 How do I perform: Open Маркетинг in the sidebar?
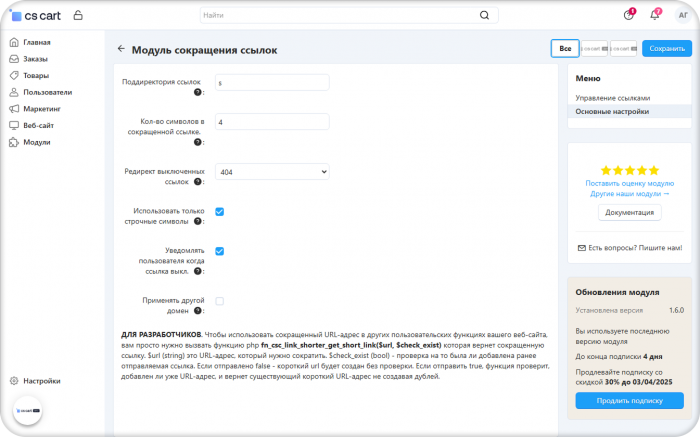pos(42,108)
